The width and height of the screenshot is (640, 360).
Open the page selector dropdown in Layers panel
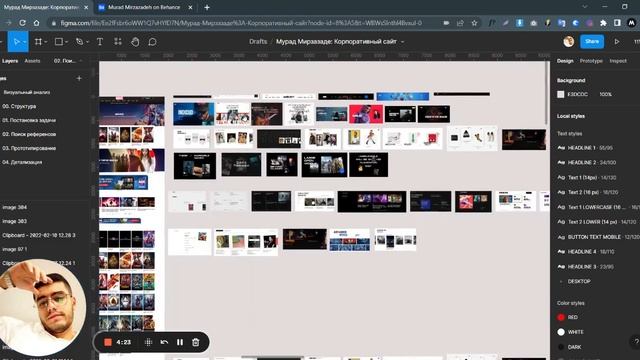(68, 61)
